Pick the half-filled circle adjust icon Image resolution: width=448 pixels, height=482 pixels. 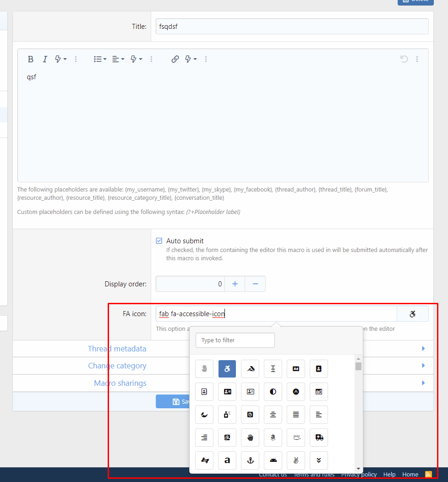[273, 392]
